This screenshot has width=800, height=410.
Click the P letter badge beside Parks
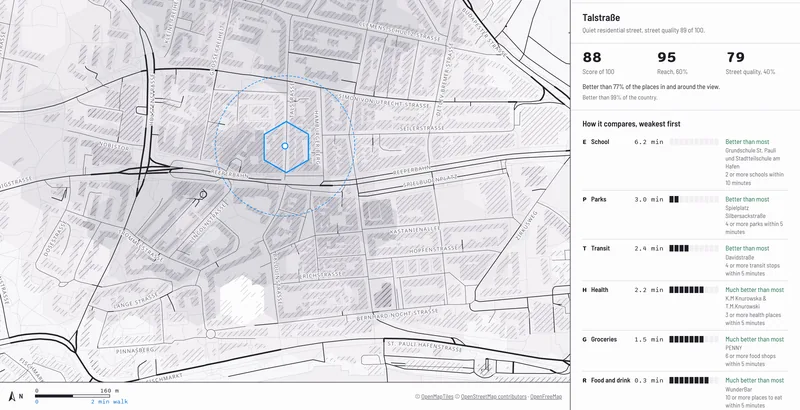point(584,199)
